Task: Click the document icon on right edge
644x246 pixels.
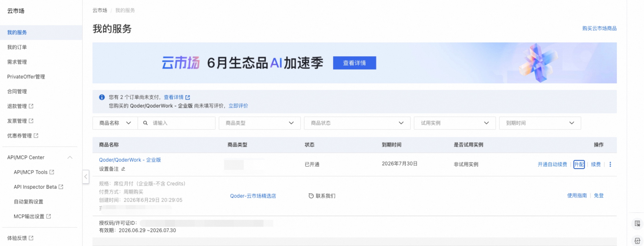Action: pyautogui.click(x=637, y=223)
